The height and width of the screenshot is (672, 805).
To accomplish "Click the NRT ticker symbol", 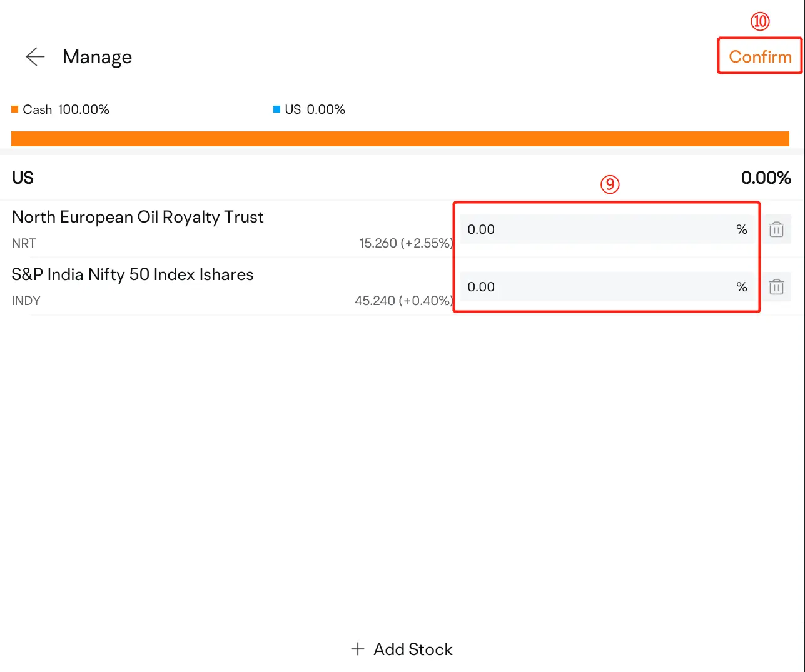I will point(24,243).
